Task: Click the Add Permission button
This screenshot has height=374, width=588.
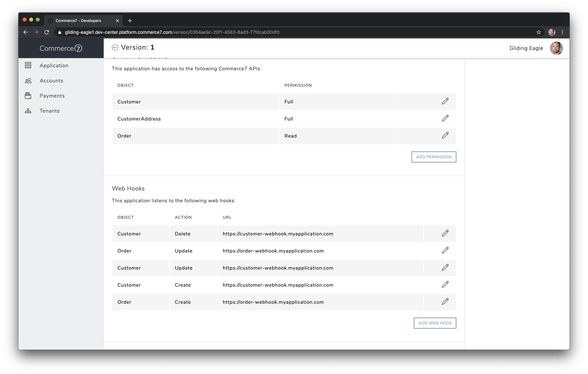Action: pos(434,157)
